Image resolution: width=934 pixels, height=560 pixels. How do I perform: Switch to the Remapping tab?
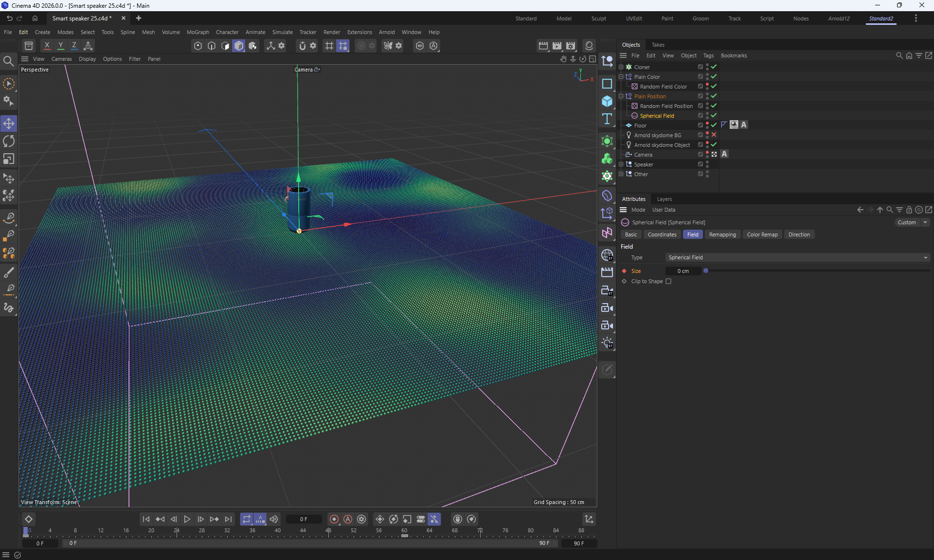click(x=722, y=235)
